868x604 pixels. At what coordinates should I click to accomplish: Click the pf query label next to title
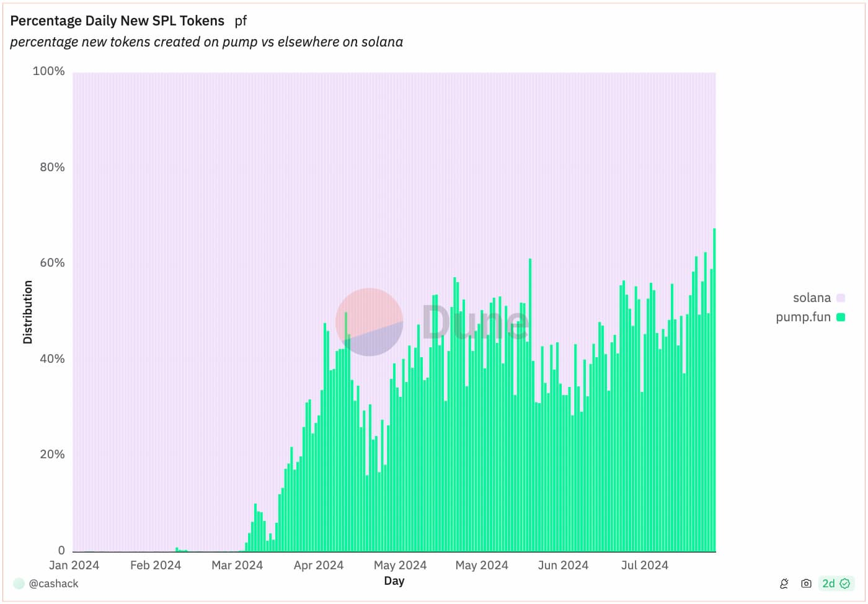(241, 21)
